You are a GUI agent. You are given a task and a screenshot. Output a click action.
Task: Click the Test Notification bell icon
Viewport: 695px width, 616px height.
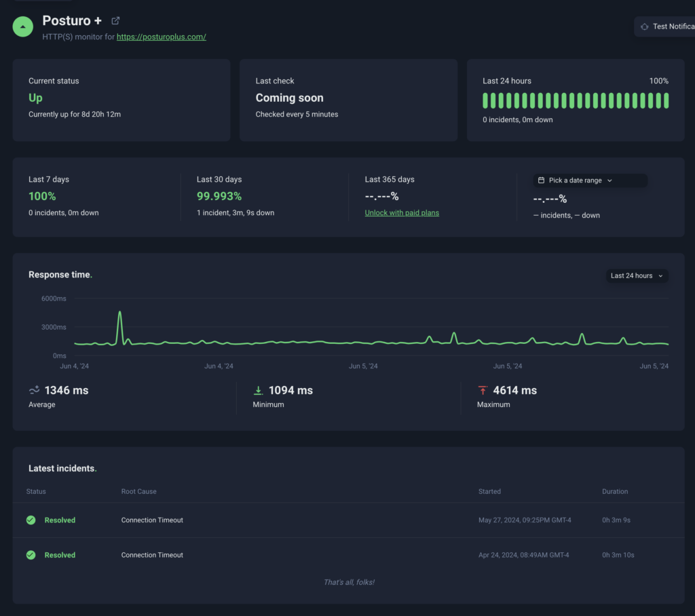tap(644, 26)
